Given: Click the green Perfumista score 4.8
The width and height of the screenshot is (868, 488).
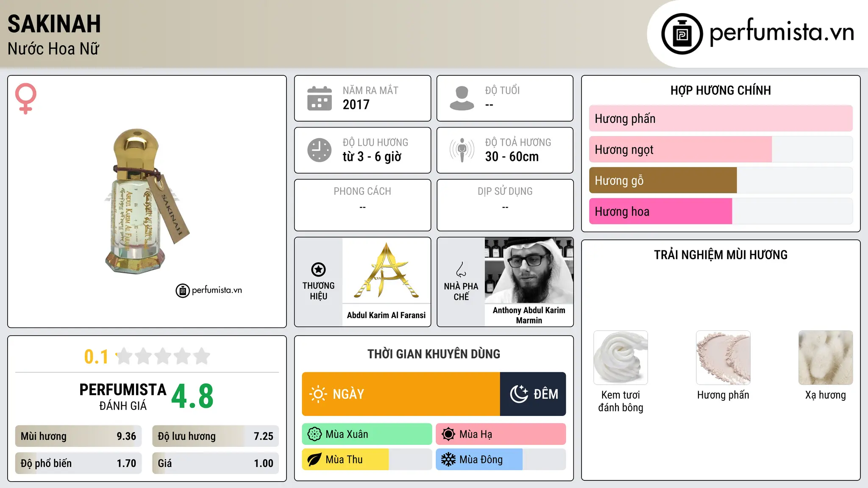Looking at the screenshot, I should pos(192,396).
